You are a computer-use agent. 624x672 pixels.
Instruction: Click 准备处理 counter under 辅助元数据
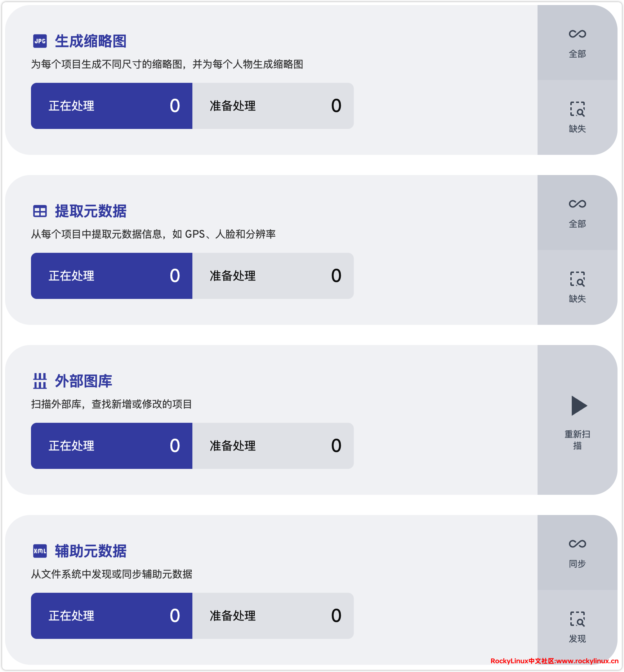[273, 616]
